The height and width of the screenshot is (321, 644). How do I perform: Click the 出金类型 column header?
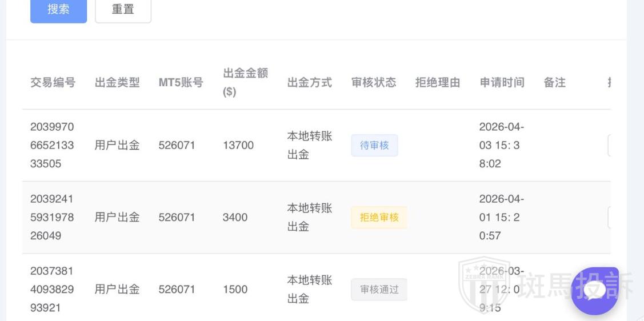[x=117, y=82]
